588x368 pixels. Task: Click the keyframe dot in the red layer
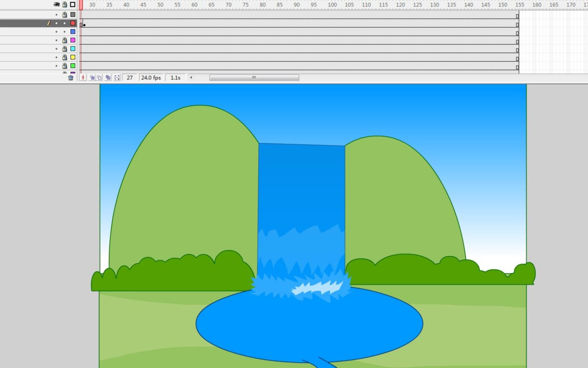pos(84,25)
